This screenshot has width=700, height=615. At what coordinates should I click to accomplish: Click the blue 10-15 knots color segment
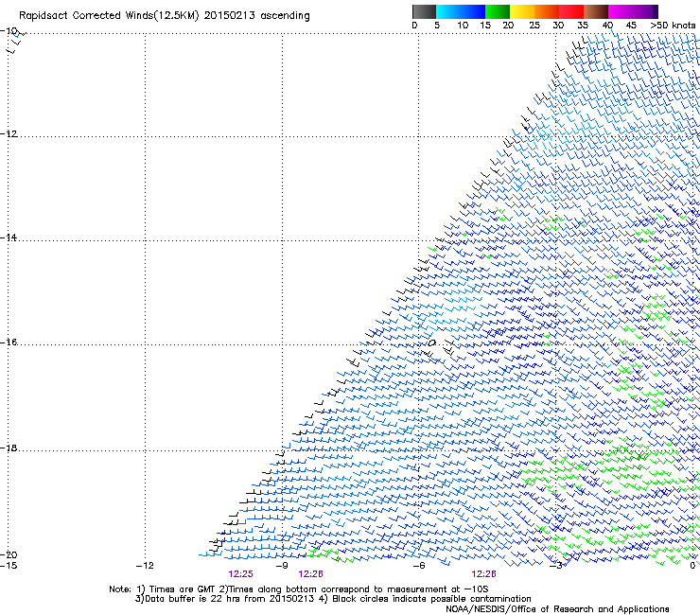(472, 11)
